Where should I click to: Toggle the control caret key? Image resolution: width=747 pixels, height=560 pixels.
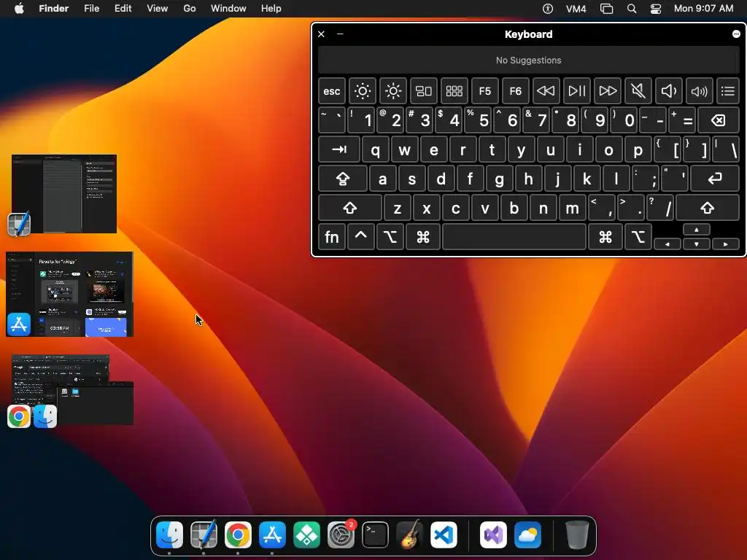[360, 237]
